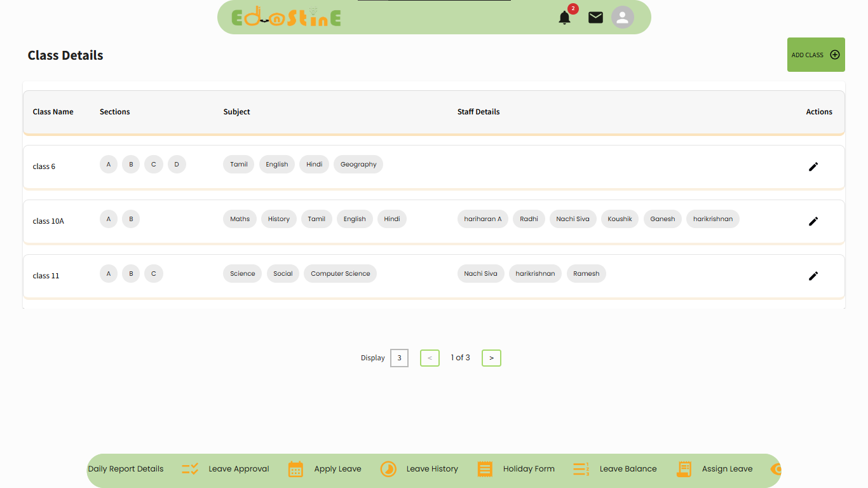
Task: Click the Display rows count field
Action: [x=399, y=358]
